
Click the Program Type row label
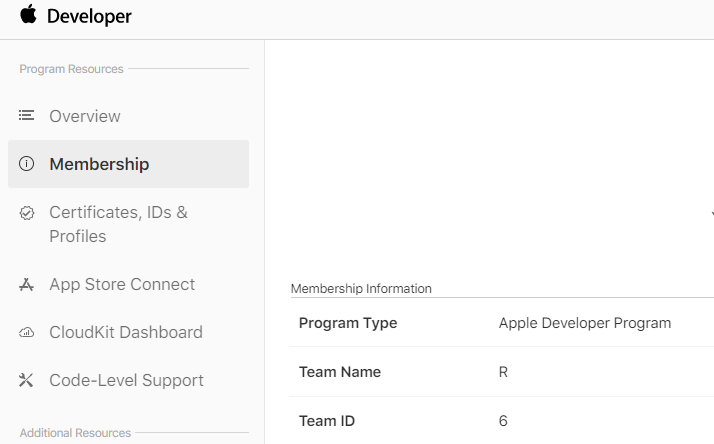click(x=348, y=323)
